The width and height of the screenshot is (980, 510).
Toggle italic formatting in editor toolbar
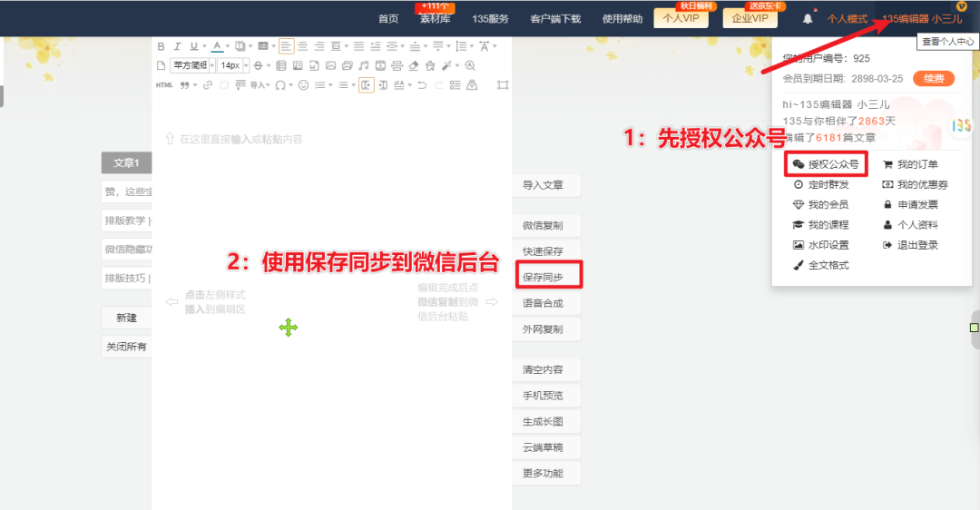[178, 46]
